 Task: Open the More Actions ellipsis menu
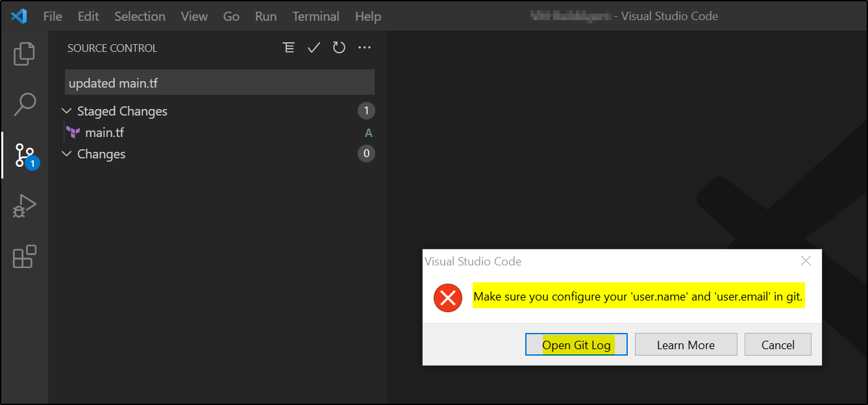tap(364, 47)
